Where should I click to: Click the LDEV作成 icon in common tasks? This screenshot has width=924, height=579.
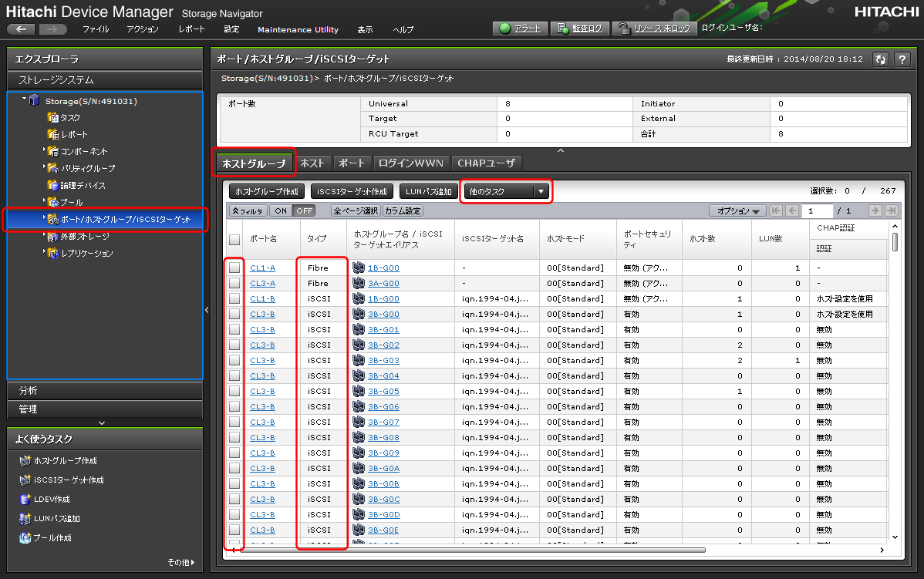(x=25, y=500)
